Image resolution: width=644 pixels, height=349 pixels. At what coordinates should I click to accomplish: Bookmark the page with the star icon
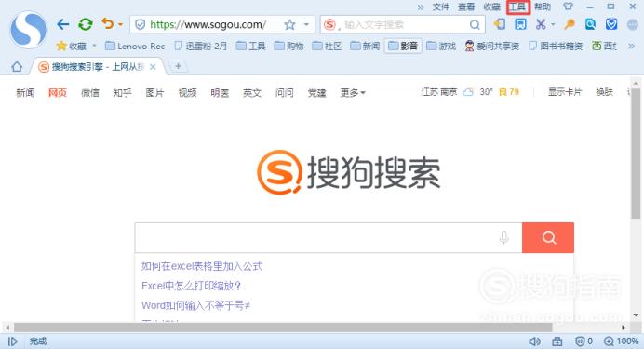290,25
